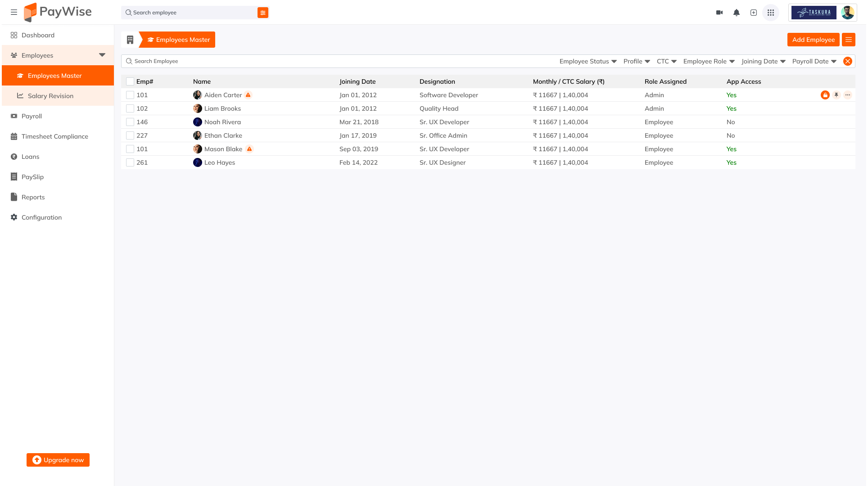The width and height of the screenshot is (868, 486).
Task: Pin the Aiden Carter row
Action: tap(836, 95)
